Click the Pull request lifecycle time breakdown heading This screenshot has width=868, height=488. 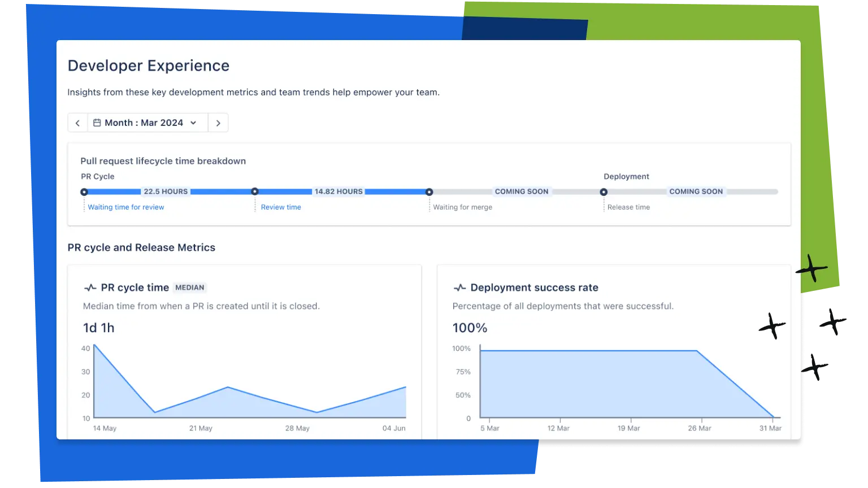[x=163, y=161]
